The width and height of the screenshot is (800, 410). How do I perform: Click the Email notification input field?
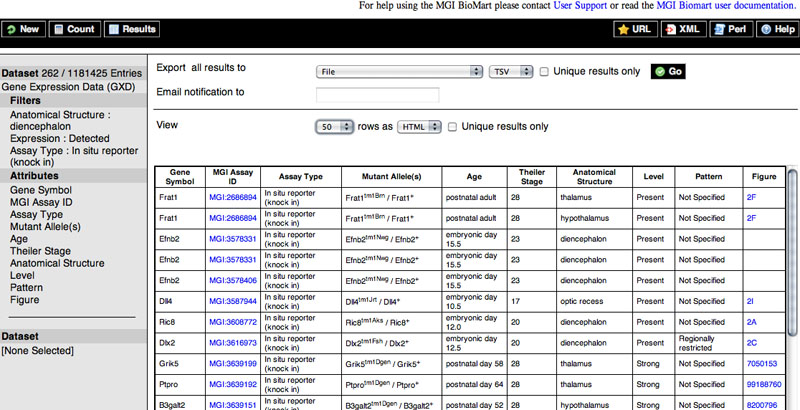[x=378, y=95]
